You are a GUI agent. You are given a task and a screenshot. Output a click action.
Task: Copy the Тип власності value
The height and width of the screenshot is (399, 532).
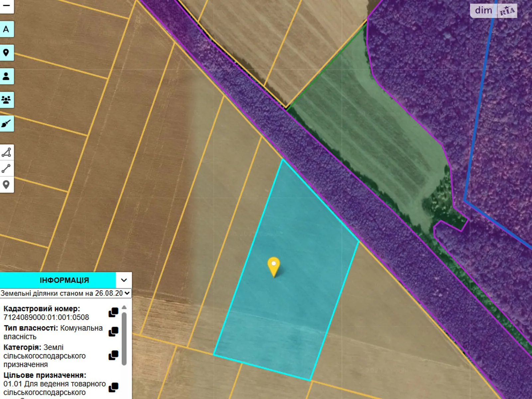tap(113, 332)
